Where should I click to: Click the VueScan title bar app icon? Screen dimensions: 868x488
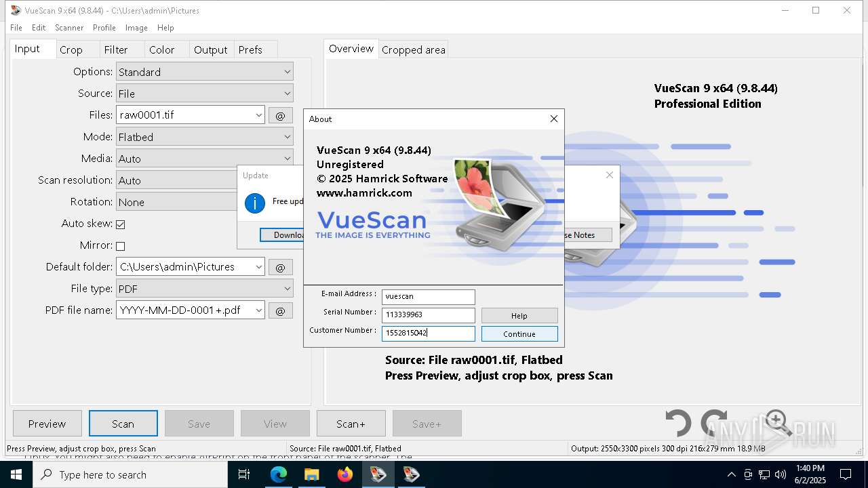[x=16, y=10]
